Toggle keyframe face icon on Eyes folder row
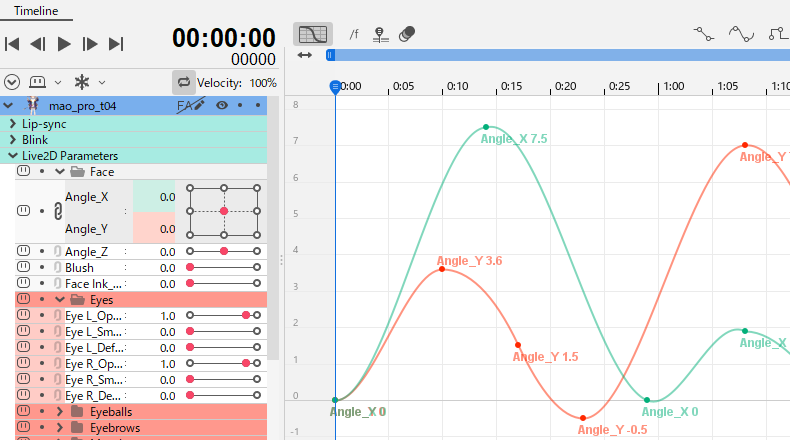The width and height of the screenshot is (790, 440). click(23, 299)
